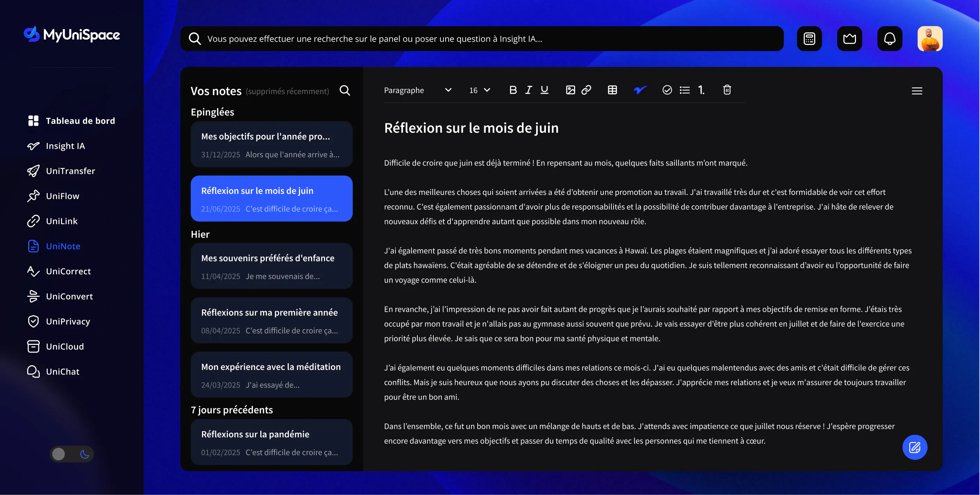The height and width of the screenshot is (495, 980).
Task: Open the Paragraphe style dropdown
Action: (x=417, y=90)
